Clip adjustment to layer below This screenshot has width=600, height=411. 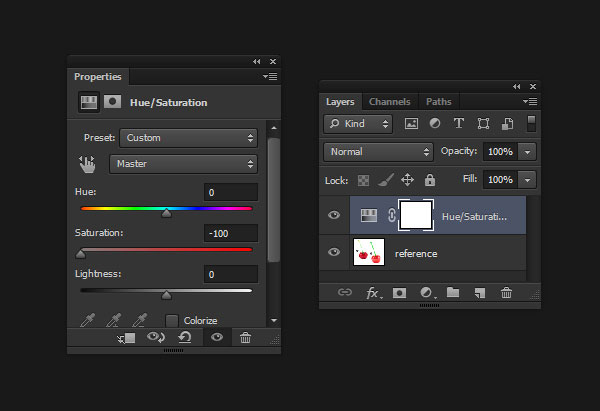126,338
